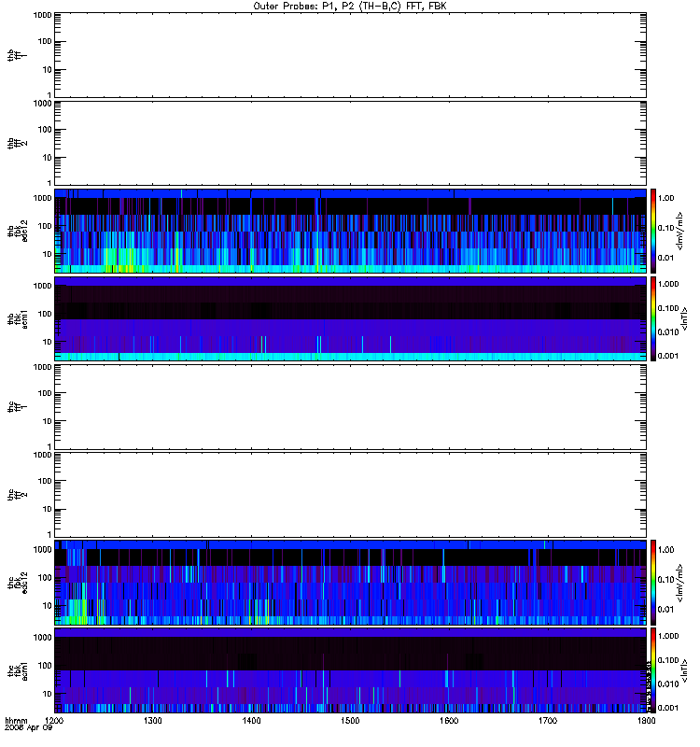The height and width of the screenshot is (747, 700).
Task: Click the 1300 time axis label
Action: tap(153, 720)
